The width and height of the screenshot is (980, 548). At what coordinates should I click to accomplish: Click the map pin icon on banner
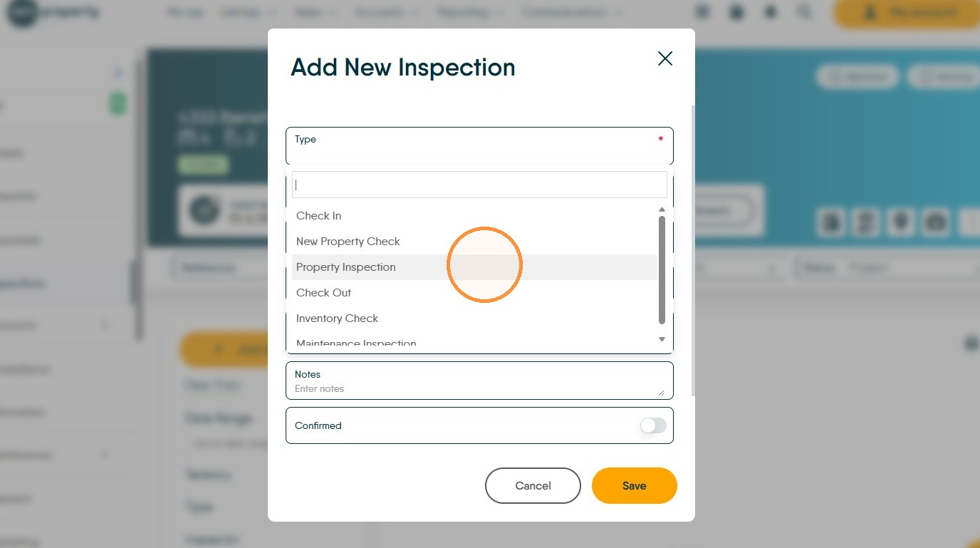click(x=901, y=222)
